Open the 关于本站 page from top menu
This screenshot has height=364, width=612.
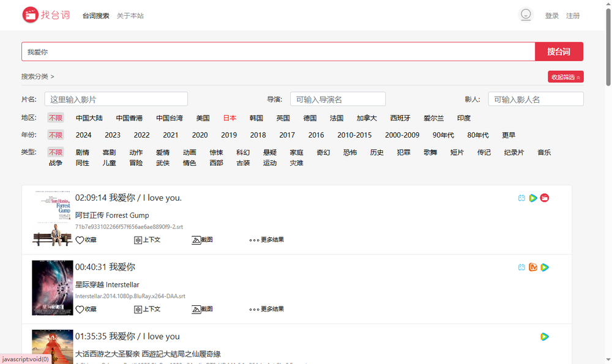pos(130,15)
